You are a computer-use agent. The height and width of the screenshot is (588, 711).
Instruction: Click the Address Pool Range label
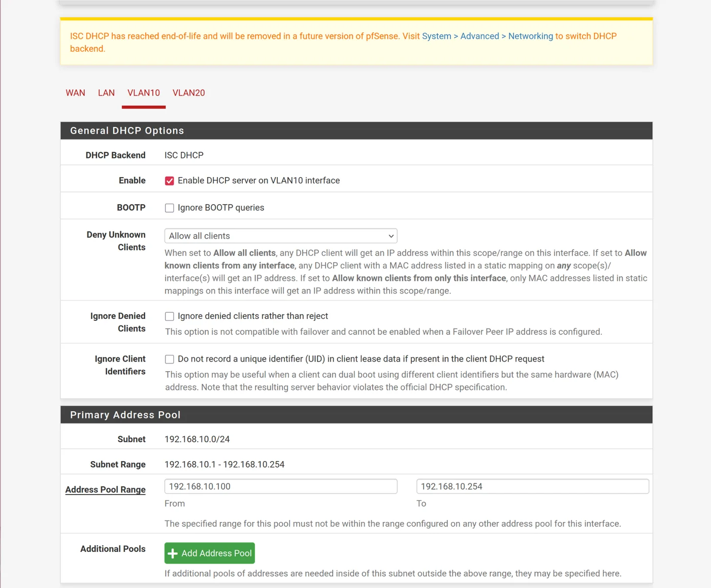105,489
